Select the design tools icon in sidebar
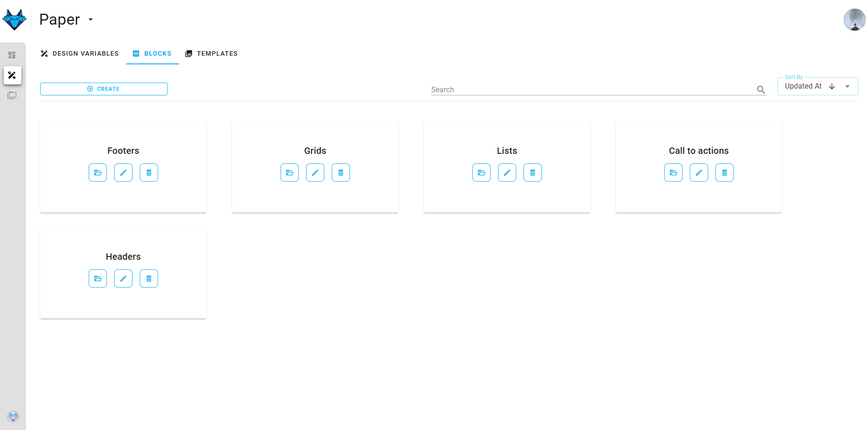The width and height of the screenshot is (868, 430). click(x=12, y=75)
